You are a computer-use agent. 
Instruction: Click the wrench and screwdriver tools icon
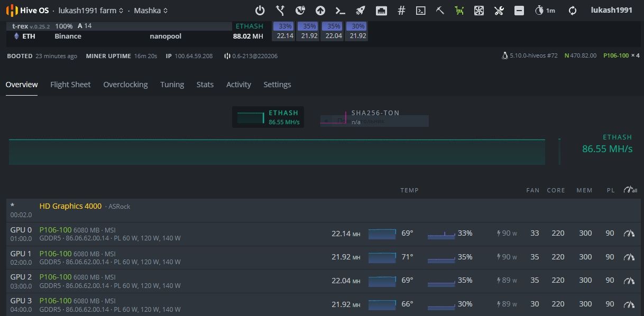499,11
